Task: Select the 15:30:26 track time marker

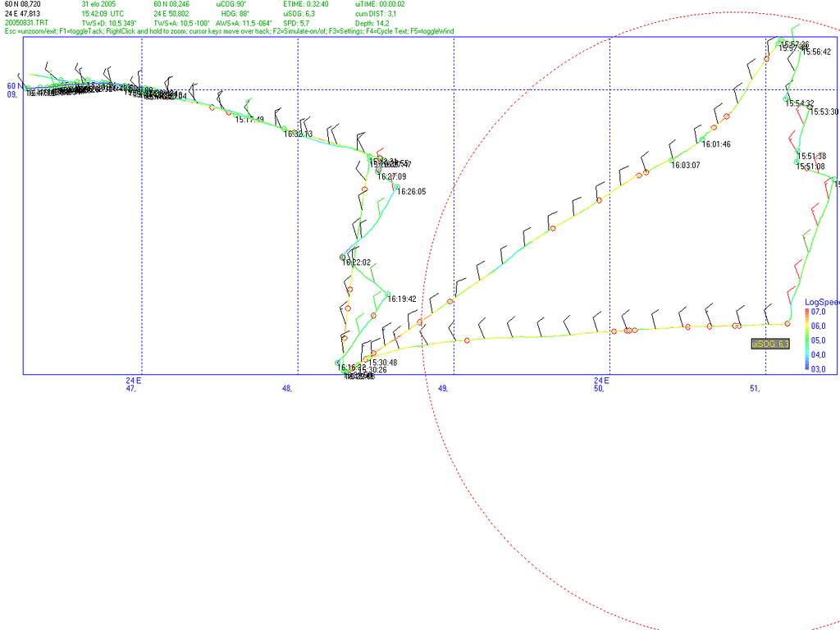Action: (x=372, y=370)
